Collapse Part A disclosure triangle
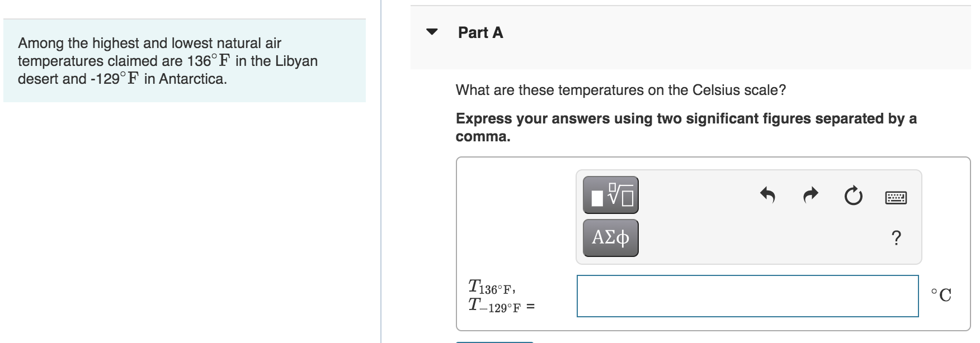 pyautogui.click(x=431, y=32)
